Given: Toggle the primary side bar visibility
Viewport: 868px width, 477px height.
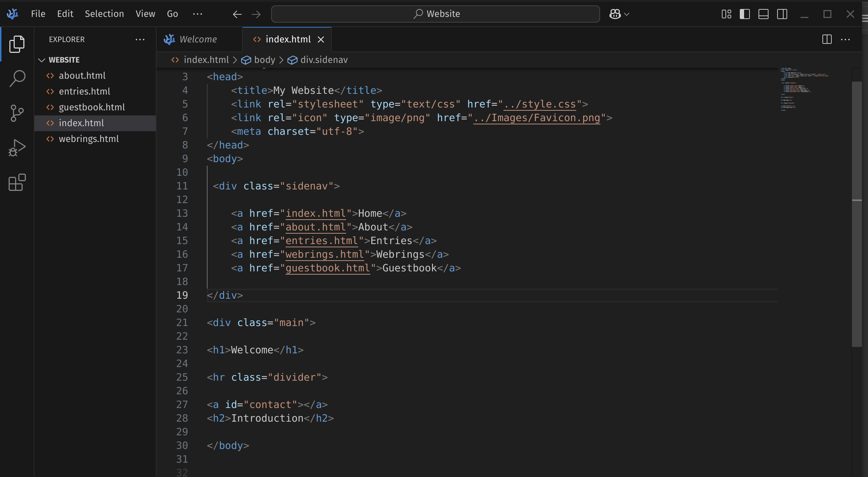Looking at the screenshot, I should point(745,14).
